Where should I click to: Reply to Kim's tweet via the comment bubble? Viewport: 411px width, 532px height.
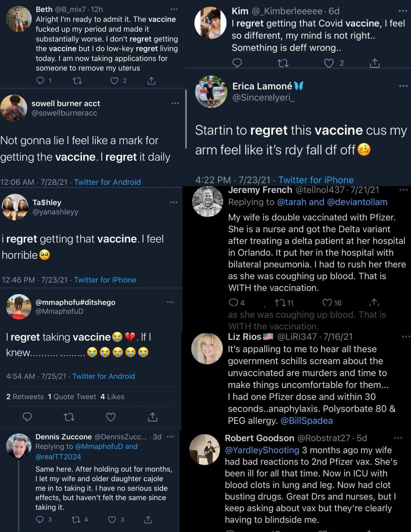point(237,63)
